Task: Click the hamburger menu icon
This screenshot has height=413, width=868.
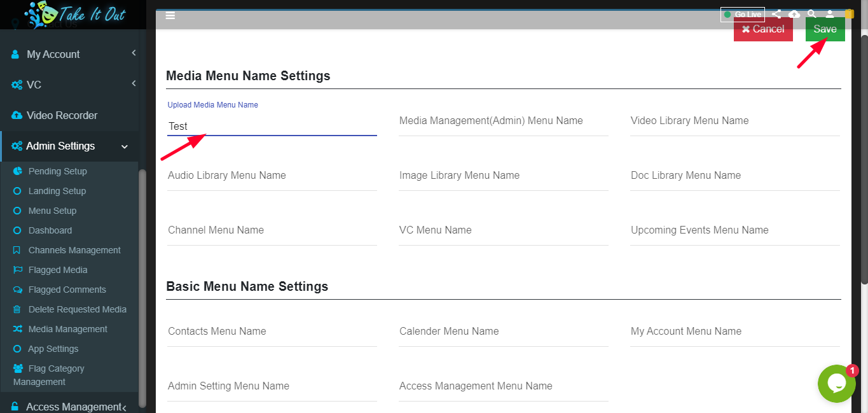Action: click(x=170, y=15)
